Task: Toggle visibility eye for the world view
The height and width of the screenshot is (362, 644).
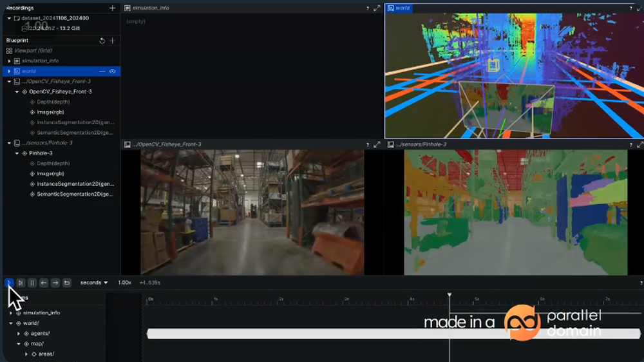Action: pos(112,71)
